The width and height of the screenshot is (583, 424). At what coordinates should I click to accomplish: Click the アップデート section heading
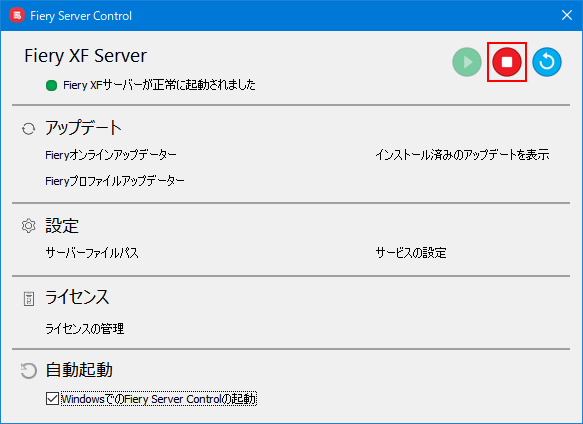pos(84,128)
